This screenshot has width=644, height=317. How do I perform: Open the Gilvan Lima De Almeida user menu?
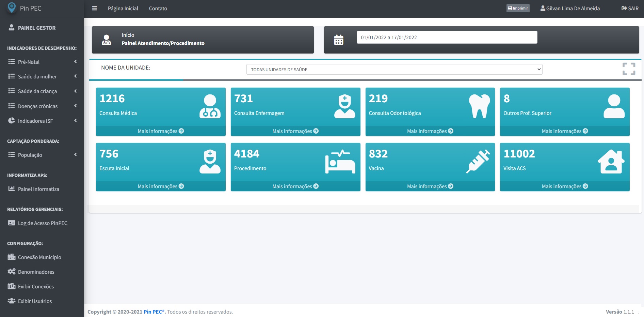(x=570, y=9)
